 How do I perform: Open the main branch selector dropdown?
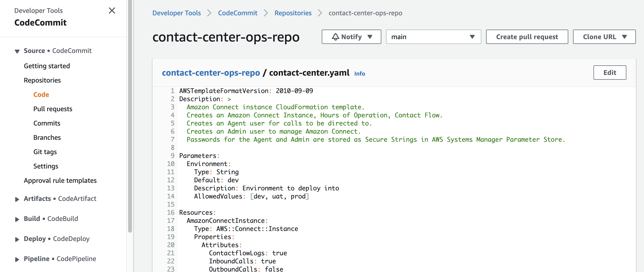[433, 37]
